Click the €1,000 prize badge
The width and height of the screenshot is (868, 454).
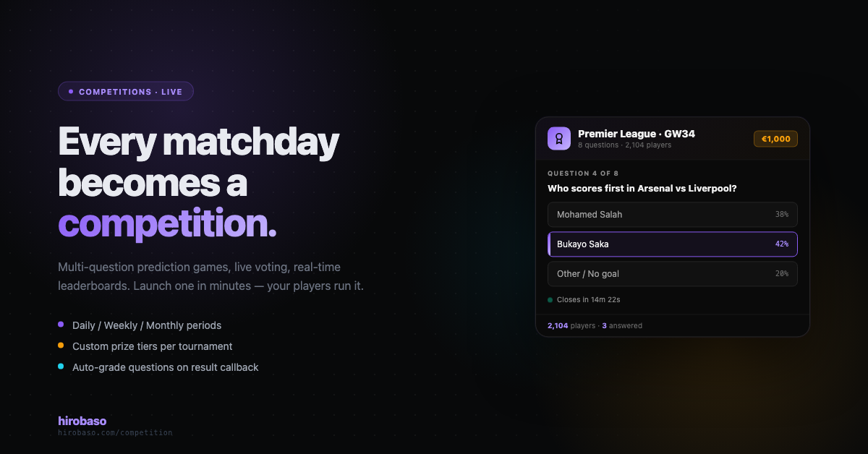point(775,139)
